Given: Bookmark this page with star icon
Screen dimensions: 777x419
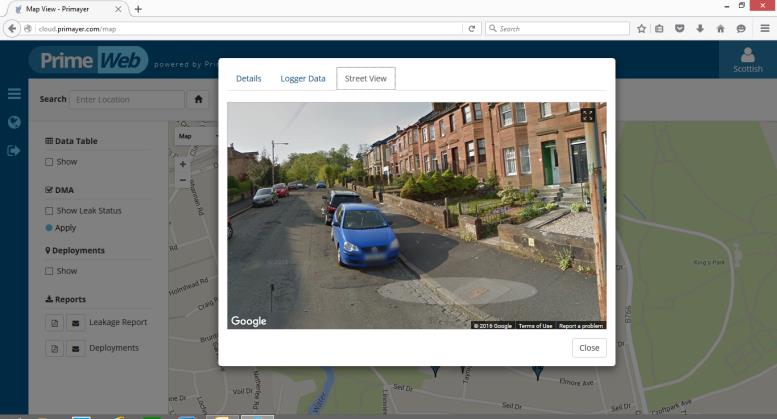Looking at the screenshot, I should pyautogui.click(x=641, y=29).
